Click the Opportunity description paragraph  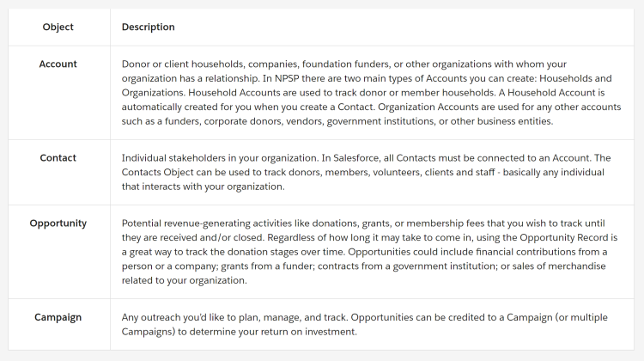click(369, 252)
